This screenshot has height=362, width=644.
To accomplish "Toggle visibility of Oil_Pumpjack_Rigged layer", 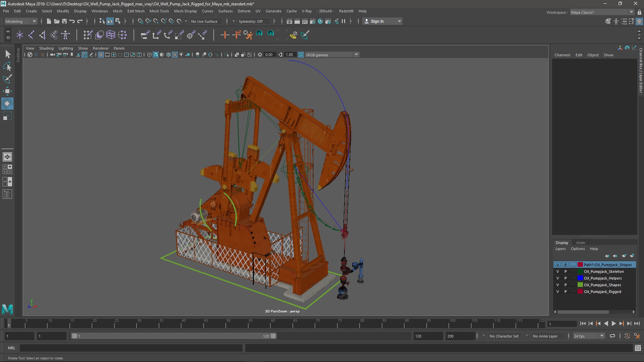I will (x=557, y=292).
